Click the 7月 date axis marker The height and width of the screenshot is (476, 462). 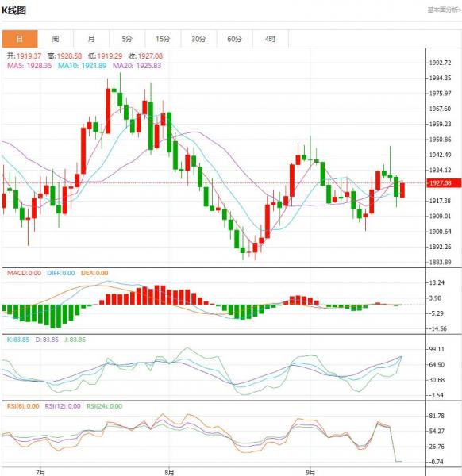[40, 472]
